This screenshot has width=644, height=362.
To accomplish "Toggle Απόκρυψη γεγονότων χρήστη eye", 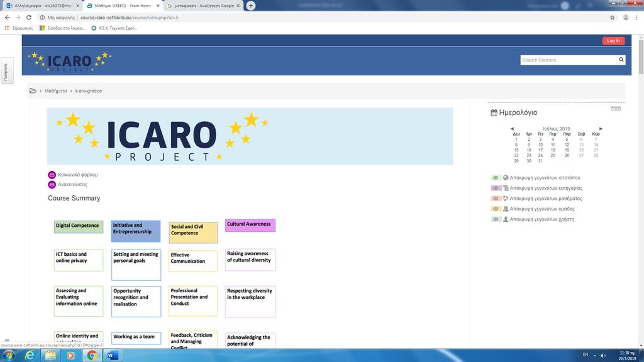I will (x=496, y=219).
